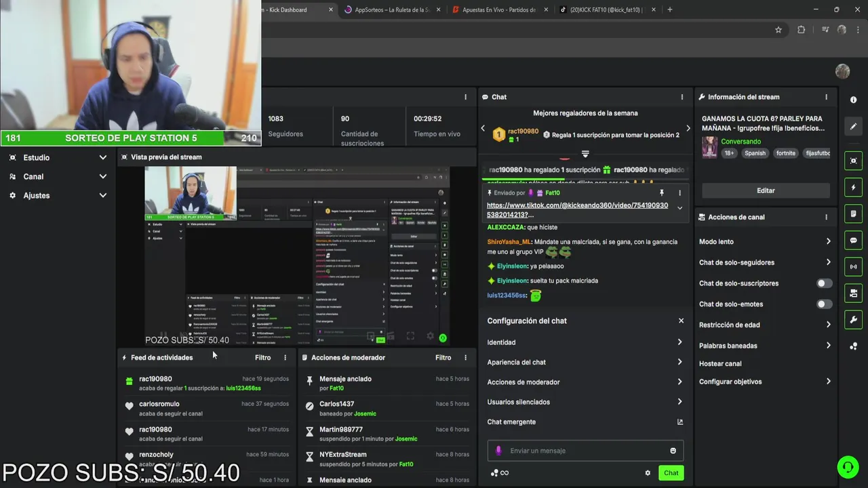
Task: Show previous top gifter with left arrow
Action: tap(483, 128)
